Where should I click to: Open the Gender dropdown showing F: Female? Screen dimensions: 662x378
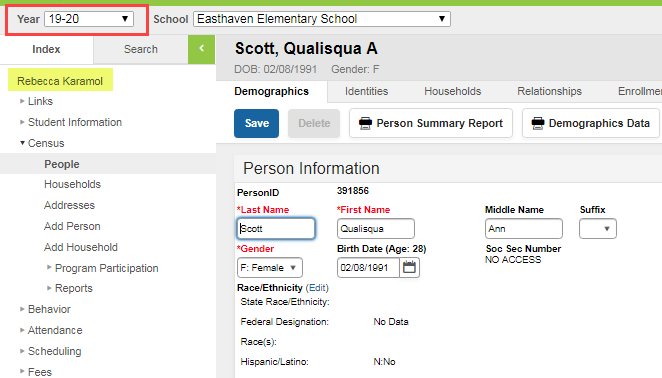pyautogui.click(x=269, y=267)
